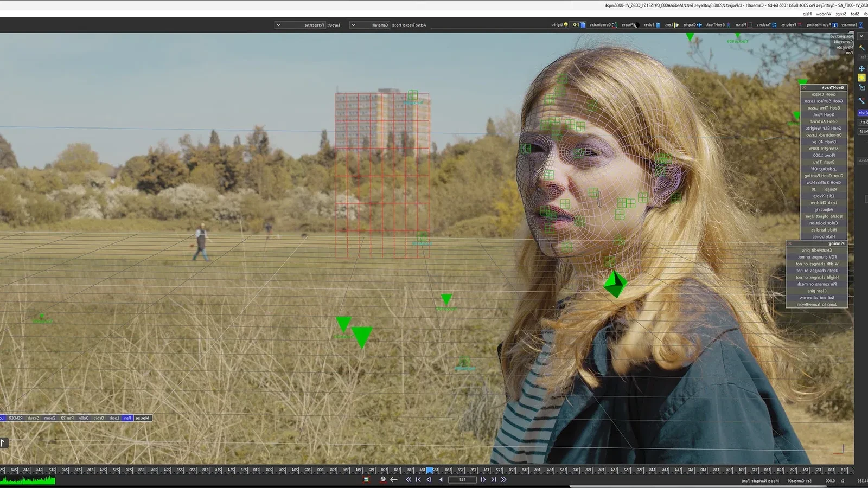Open the Lights room with lightbulb icon
Image resolution: width=868 pixels, height=488 pixels.
pos(560,25)
